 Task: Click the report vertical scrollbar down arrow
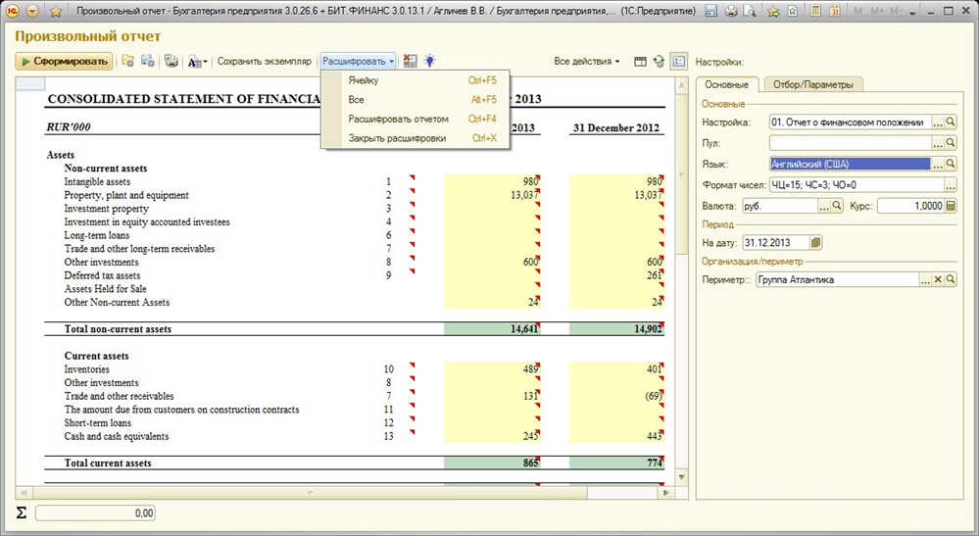(681, 477)
